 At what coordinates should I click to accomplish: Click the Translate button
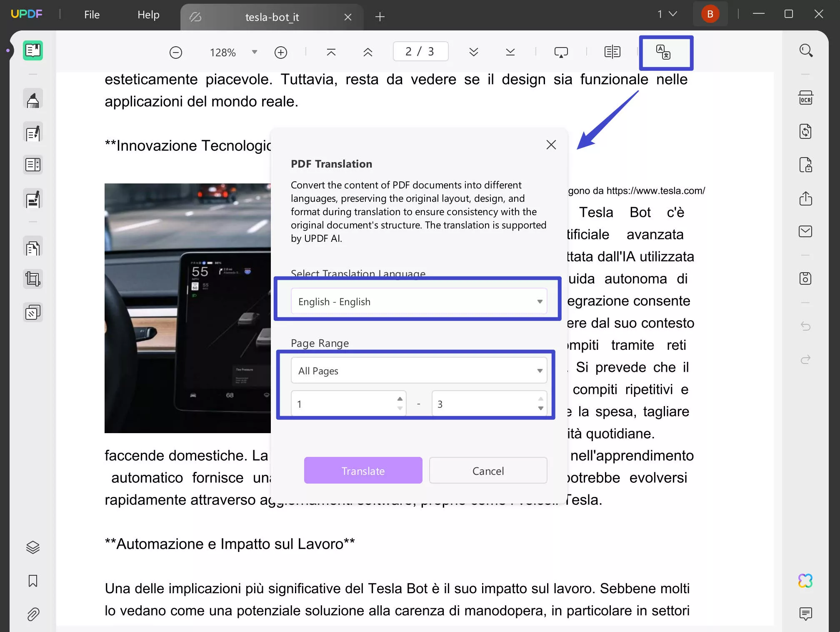363,470
